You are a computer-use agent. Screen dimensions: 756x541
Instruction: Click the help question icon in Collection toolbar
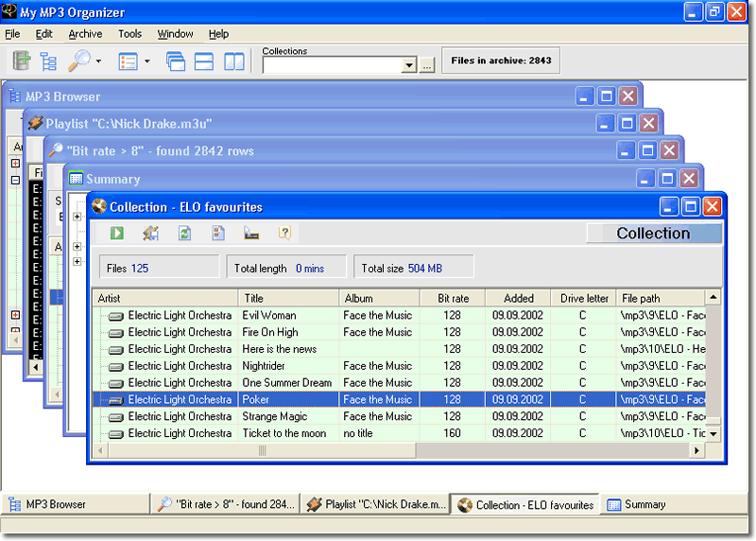(285, 233)
